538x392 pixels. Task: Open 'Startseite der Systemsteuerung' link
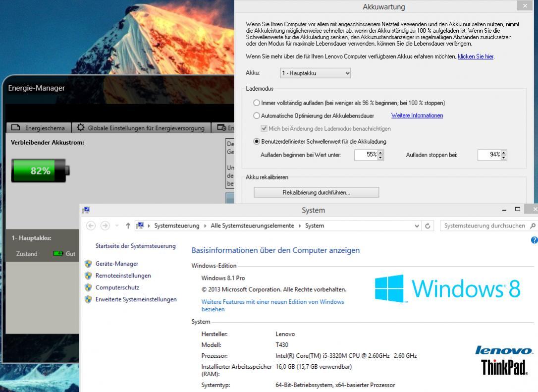(136, 246)
